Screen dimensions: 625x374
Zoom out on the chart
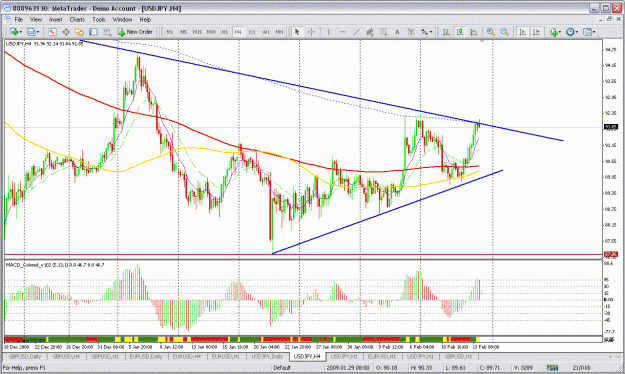504,32
